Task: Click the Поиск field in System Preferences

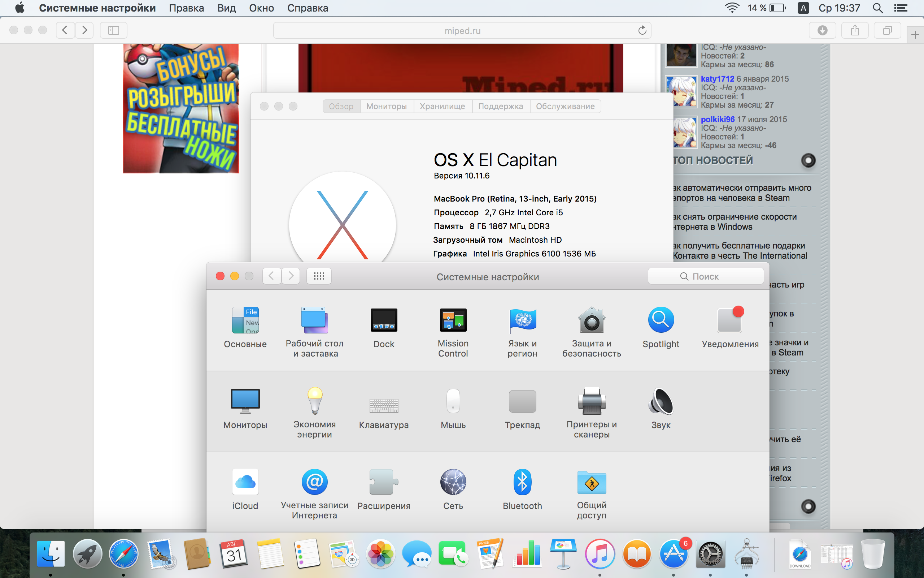Action: [706, 276]
